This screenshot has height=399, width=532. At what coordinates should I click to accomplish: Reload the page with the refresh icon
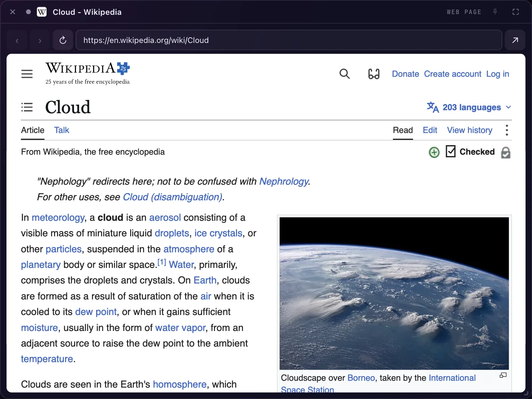click(63, 40)
